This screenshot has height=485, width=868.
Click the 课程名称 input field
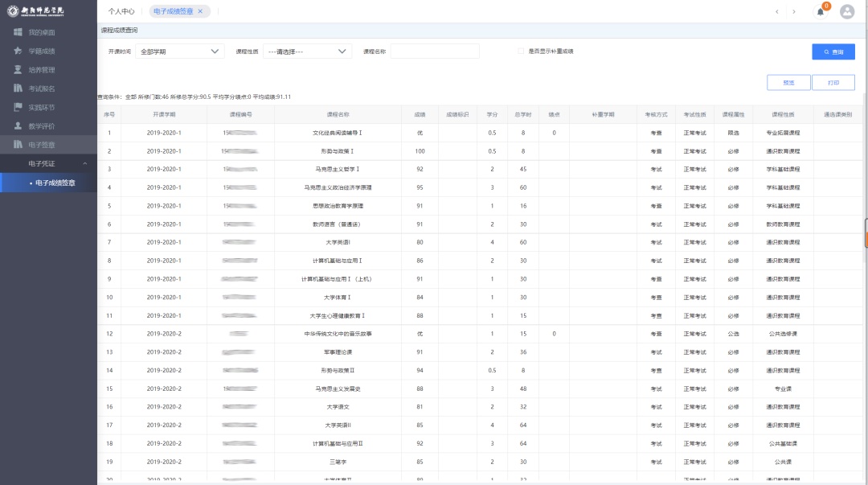click(x=434, y=51)
